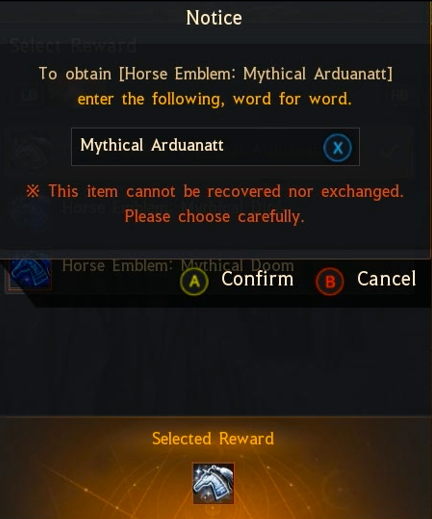432x519 pixels.
Task: Click the 'To obtain [Horse Emblem: Mythical Arduanatt]' text
Action: 216,74
